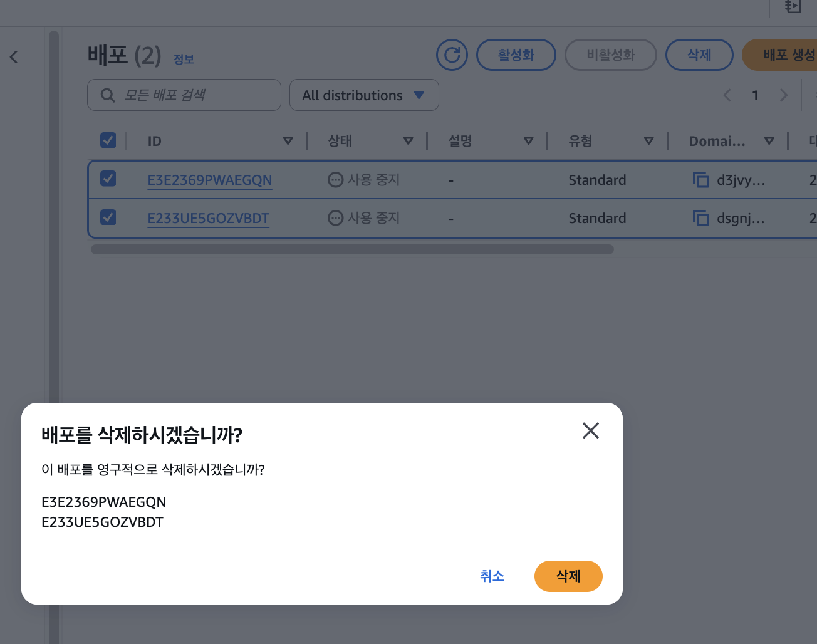Toggle the select-all header checkbox
Image resolution: width=817 pixels, height=644 pixels.
[108, 140]
